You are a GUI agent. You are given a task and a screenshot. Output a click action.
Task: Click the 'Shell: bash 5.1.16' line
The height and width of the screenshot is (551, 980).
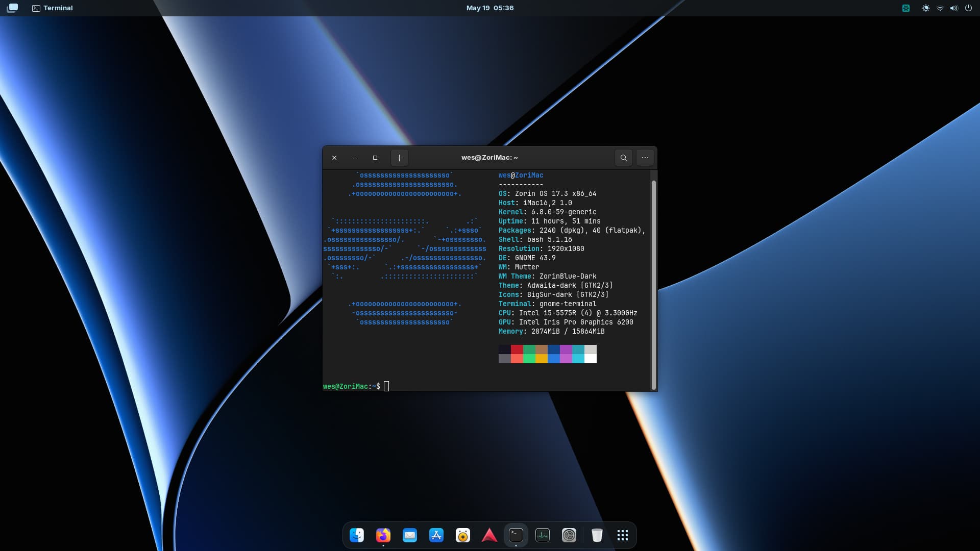[x=535, y=239]
